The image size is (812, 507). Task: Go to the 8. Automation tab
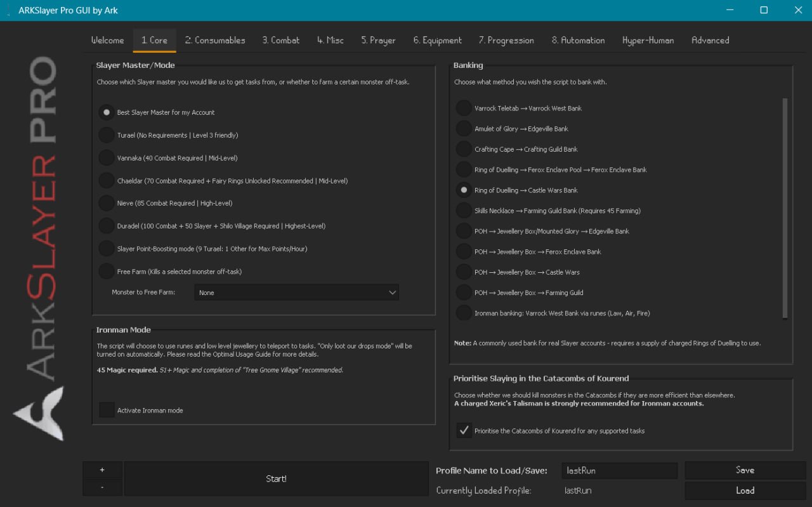coord(578,40)
